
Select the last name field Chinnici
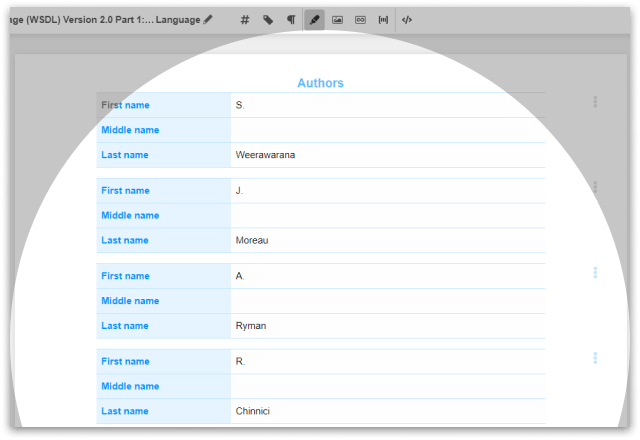click(387, 411)
